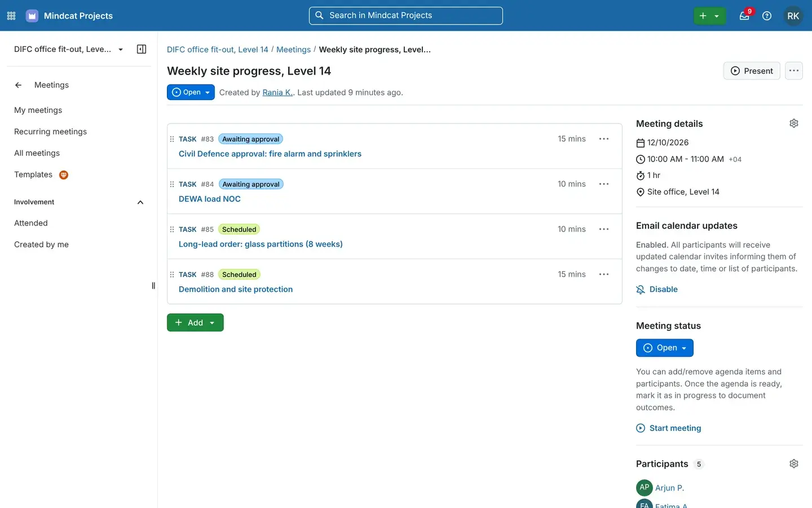The width and height of the screenshot is (812, 508).
Task: Click Start meeting link
Action: pos(669,428)
